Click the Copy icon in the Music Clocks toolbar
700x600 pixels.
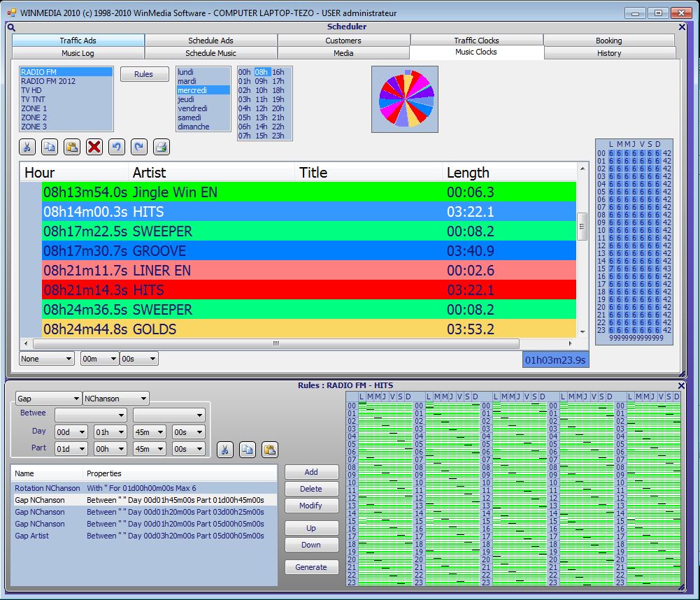coord(49,147)
